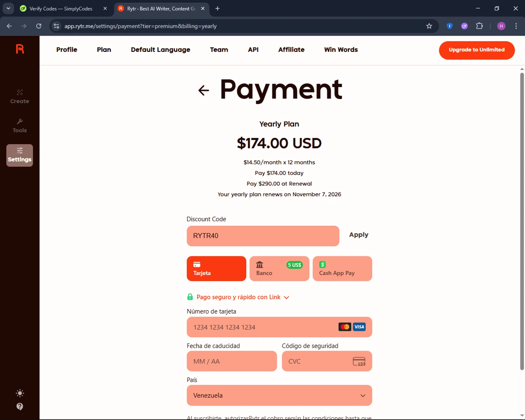Click the Mastercard logo in card field
525x420 pixels.
click(345, 327)
